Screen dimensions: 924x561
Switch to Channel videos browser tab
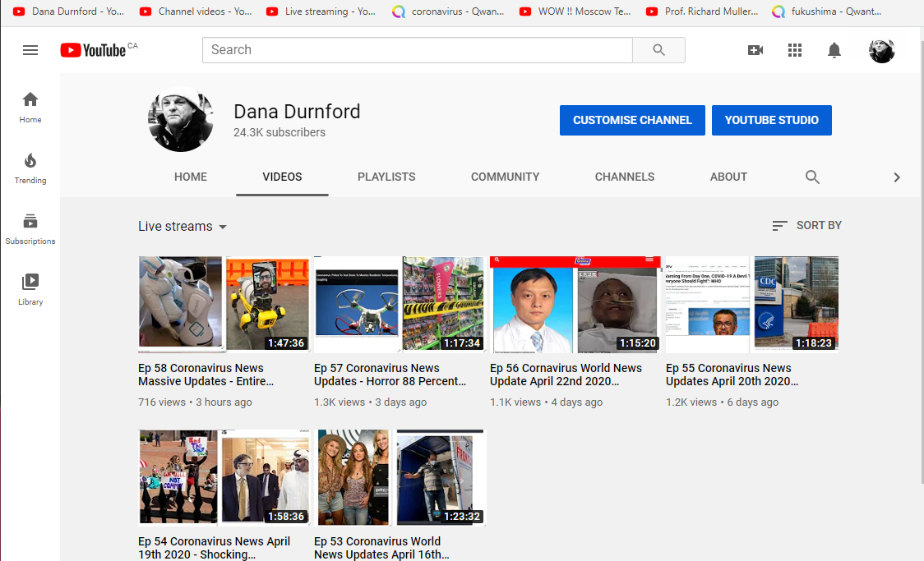click(195, 11)
